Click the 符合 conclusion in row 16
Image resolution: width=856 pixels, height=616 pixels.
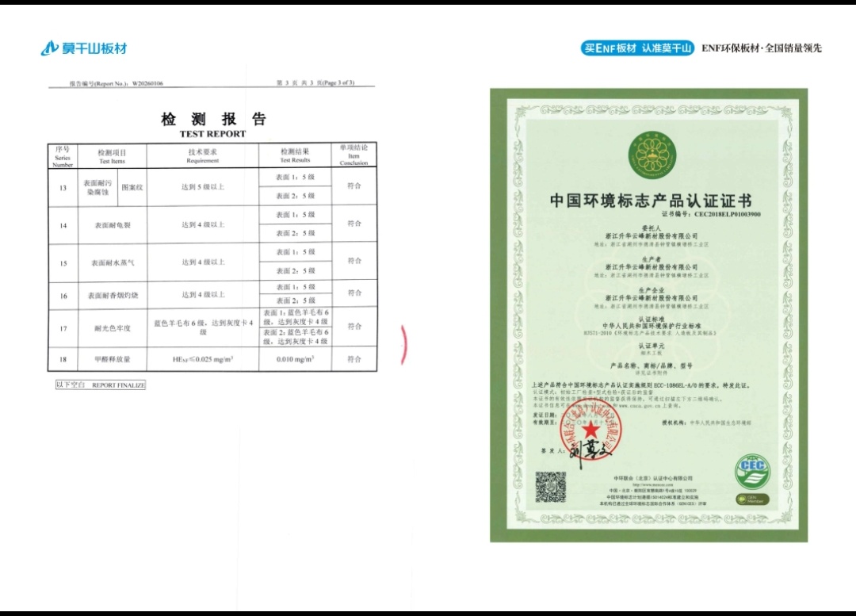point(353,293)
